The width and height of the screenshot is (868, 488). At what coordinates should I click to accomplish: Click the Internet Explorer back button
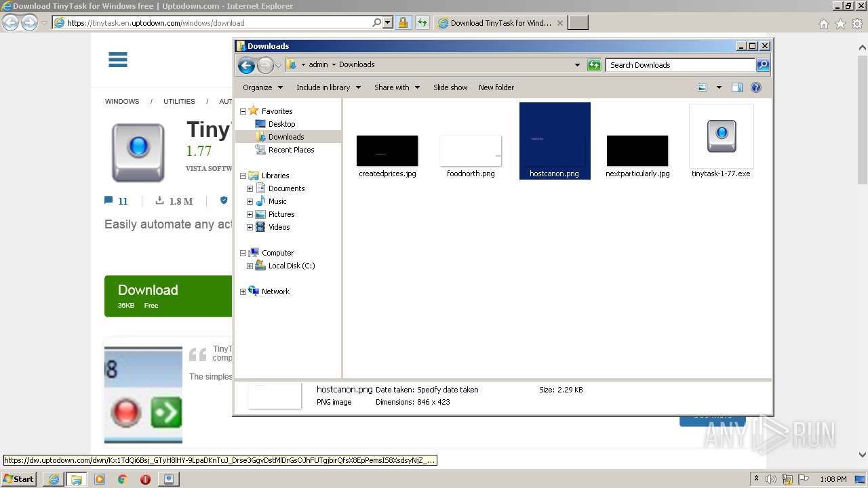[x=10, y=22]
